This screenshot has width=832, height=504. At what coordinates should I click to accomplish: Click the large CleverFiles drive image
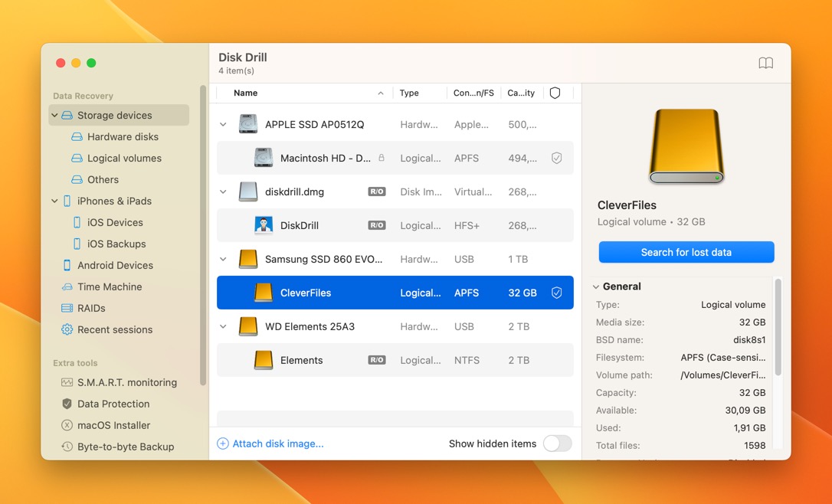pyautogui.click(x=686, y=147)
